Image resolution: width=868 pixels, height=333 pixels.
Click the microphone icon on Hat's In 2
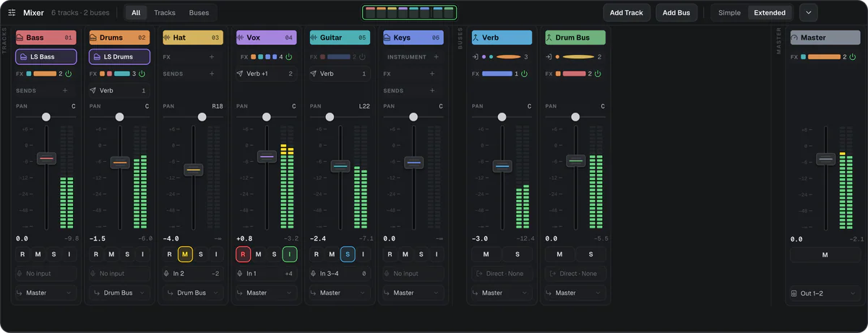(166, 274)
